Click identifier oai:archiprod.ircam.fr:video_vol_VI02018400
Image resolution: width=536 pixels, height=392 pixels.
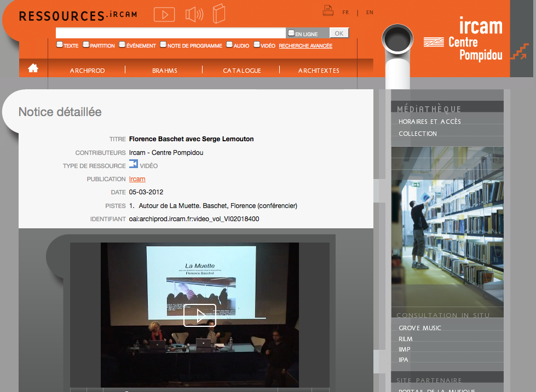tap(194, 219)
